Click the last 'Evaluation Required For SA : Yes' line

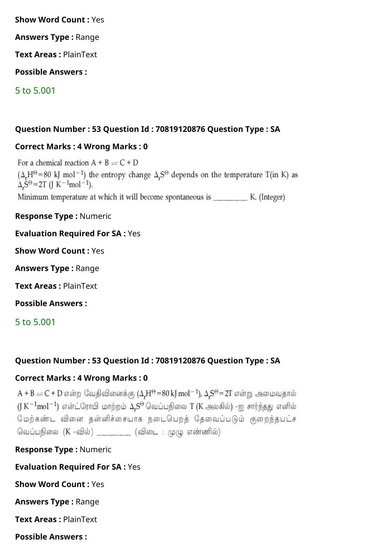(x=78, y=467)
